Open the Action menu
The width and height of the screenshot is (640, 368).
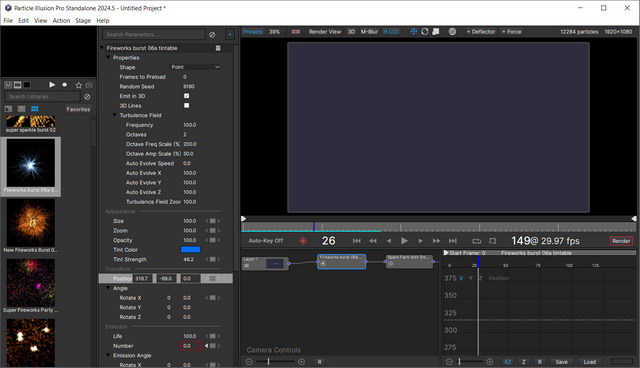coord(61,20)
